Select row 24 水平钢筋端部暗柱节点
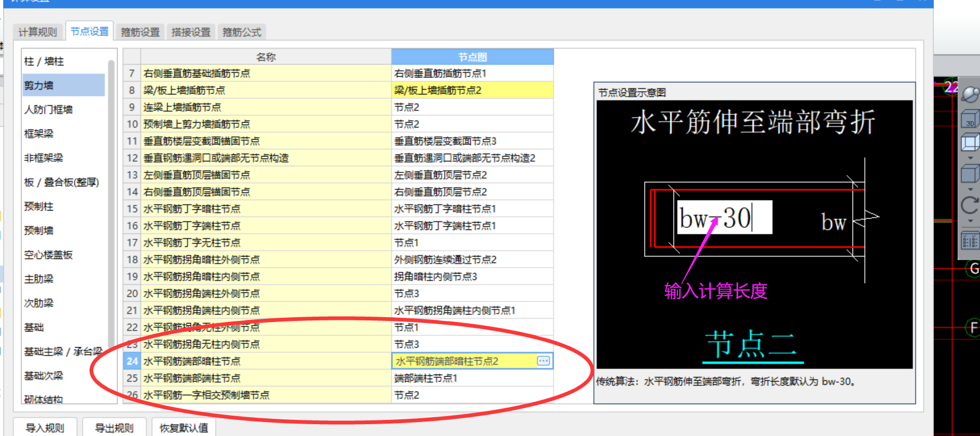 (x=266, y=361)
